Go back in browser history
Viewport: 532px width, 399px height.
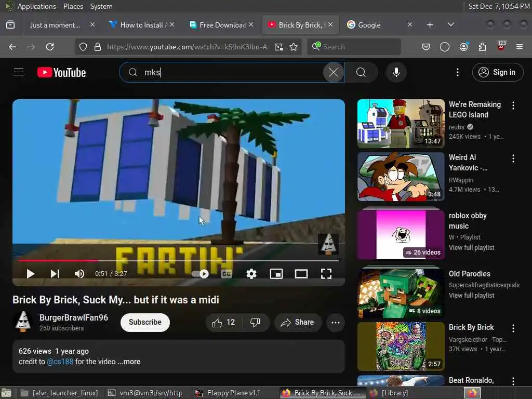pos(12,47)
